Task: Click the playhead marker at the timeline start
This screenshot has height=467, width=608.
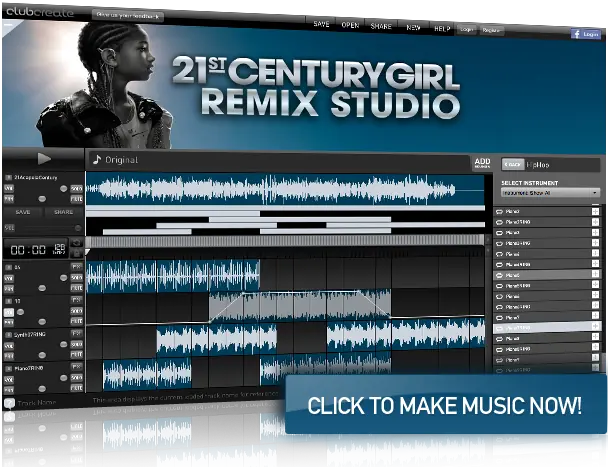Action: tap(88, 252)
